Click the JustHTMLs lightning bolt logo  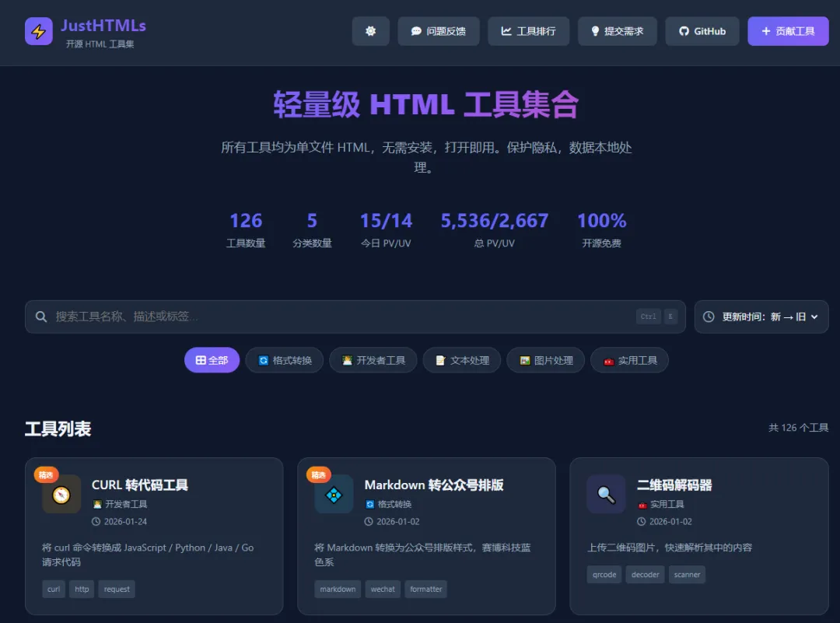pos(39,31)
